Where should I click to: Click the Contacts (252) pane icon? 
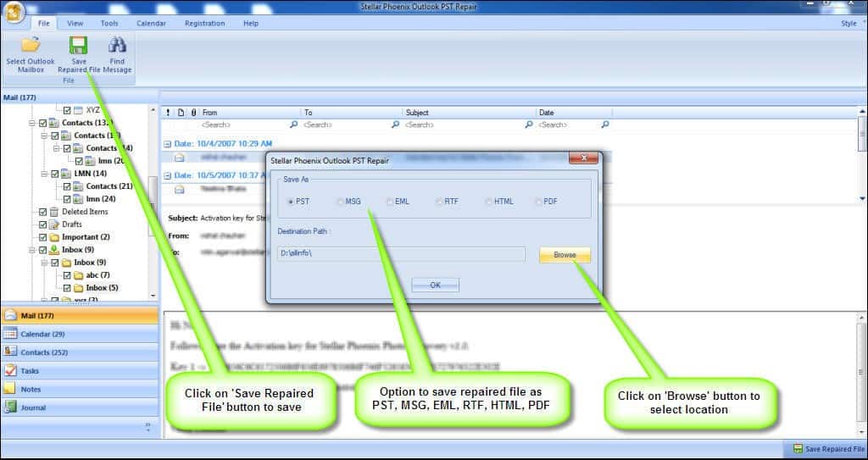tap(10, 352)
